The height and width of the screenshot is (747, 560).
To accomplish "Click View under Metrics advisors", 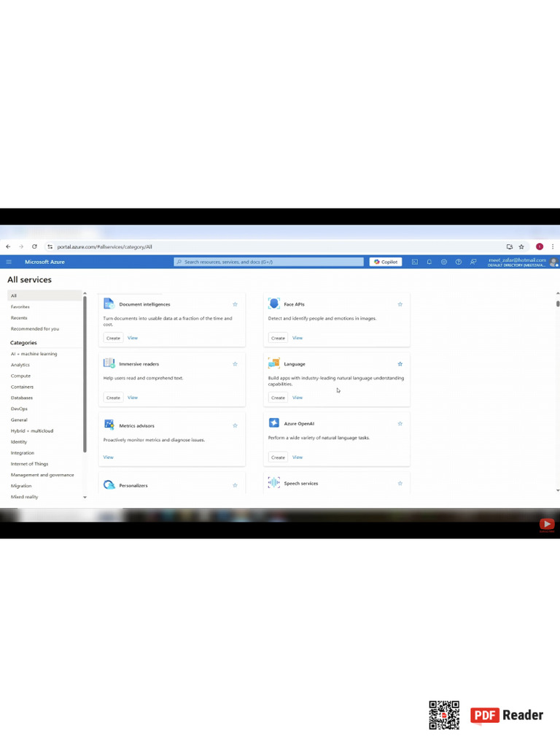I will click(x=108, y=457).
